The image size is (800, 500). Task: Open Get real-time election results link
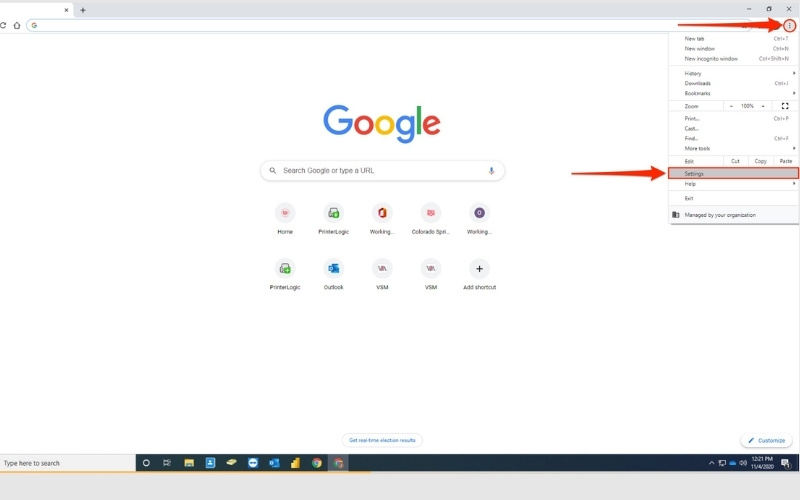[382, 440]
